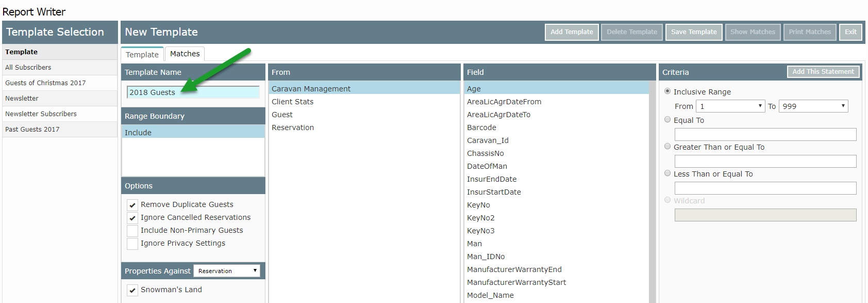Click the Field list scrollbar

(653, 192)
